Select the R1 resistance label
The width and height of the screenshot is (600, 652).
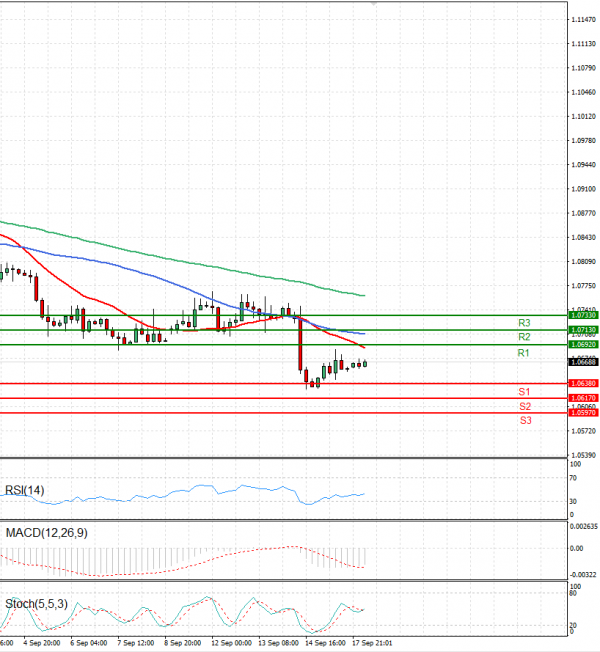[x=523, y=353]
